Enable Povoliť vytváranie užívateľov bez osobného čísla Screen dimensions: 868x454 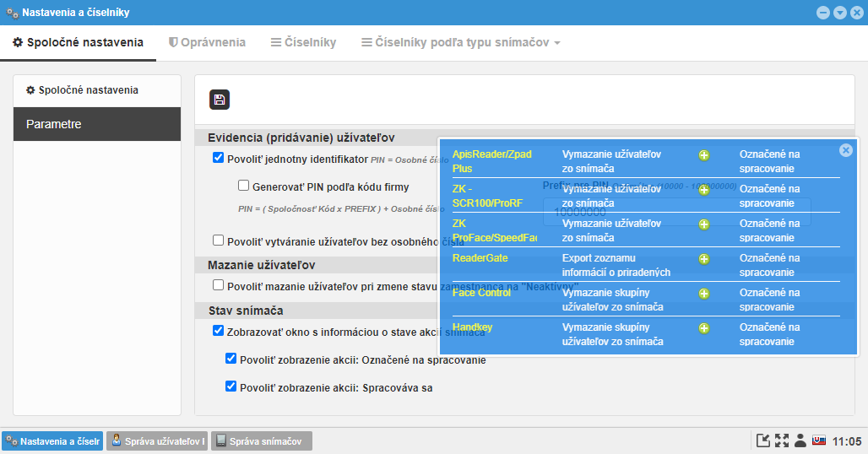[x=218, y=240]
